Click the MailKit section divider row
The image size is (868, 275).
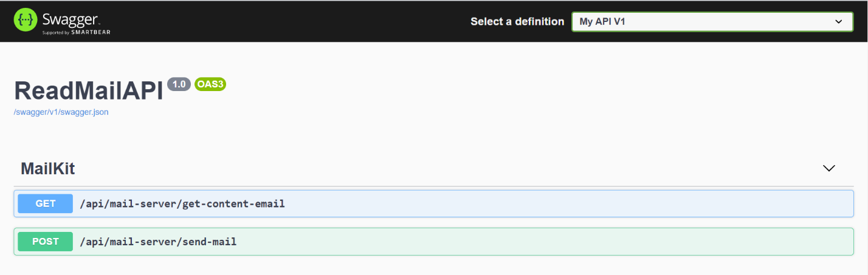click(434, 169)
